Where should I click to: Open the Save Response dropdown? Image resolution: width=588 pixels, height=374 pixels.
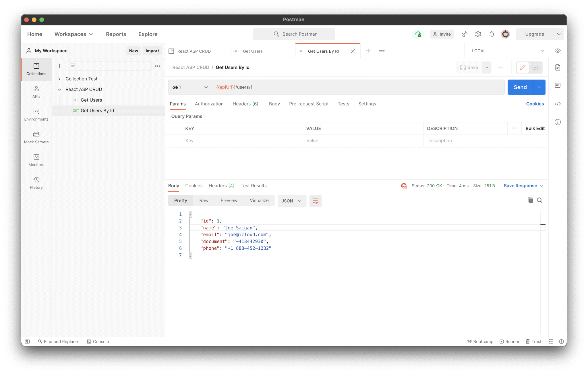click(x=524, y=186)
